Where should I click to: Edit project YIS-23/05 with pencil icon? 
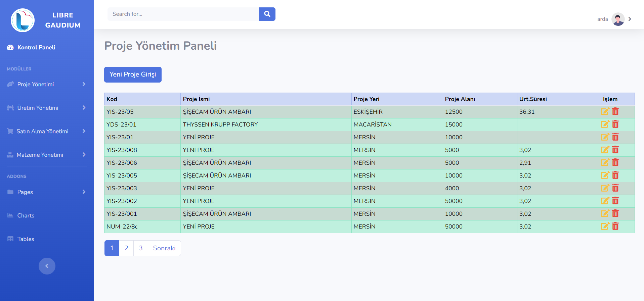point(605,112)
